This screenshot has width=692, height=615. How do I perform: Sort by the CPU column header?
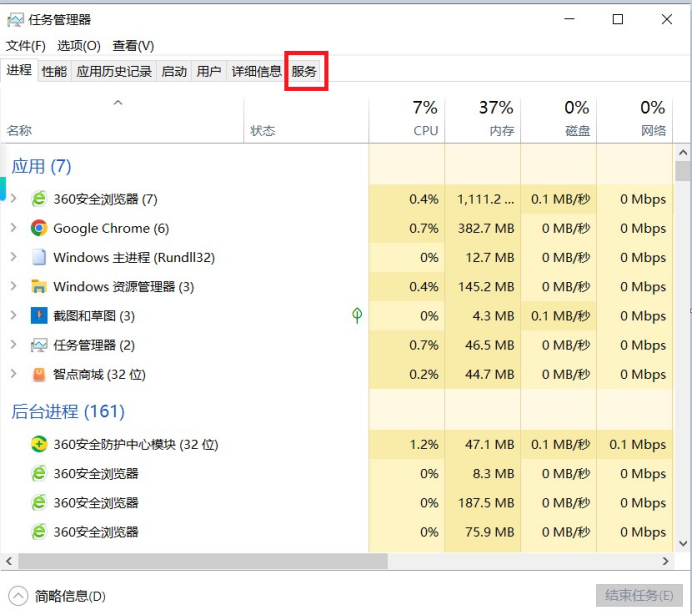pyautogui.click(x=407, y=120)
